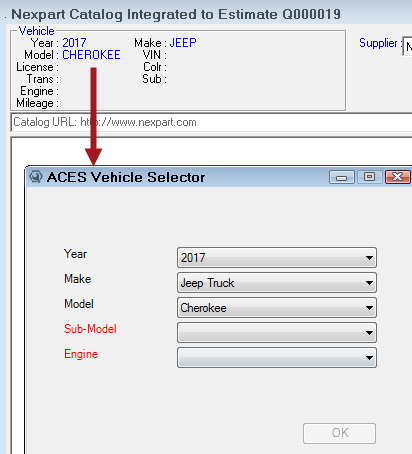Click the ACES Vehicle Selector title text
Screen dimensions: 412x454
[126, 177]
